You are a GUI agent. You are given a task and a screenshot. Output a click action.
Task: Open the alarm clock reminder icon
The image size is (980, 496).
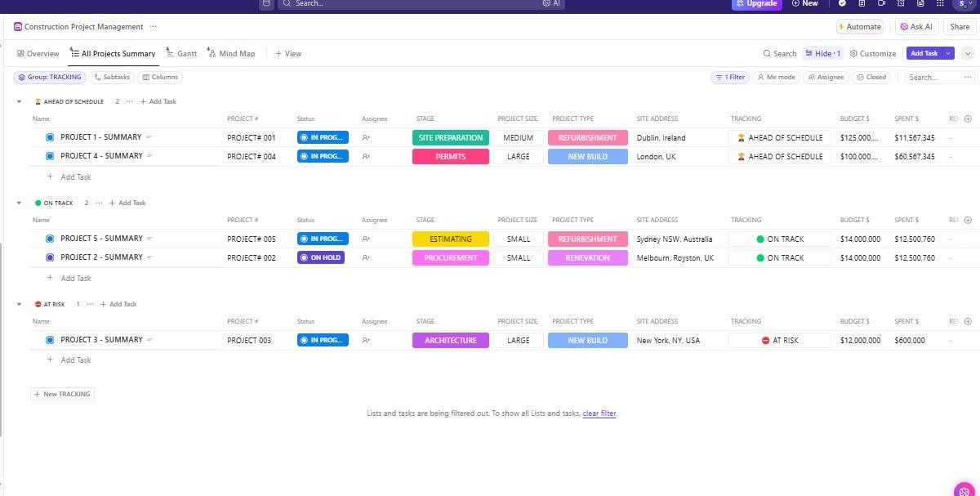coord(901,3)
